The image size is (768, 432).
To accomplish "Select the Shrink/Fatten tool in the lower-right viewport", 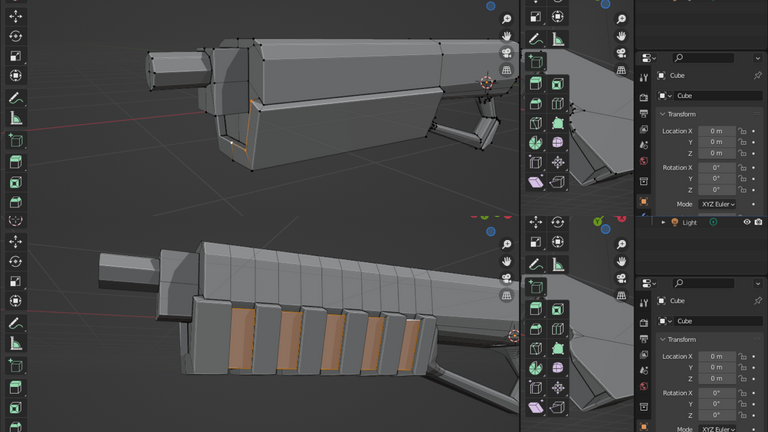I will 557,387.
